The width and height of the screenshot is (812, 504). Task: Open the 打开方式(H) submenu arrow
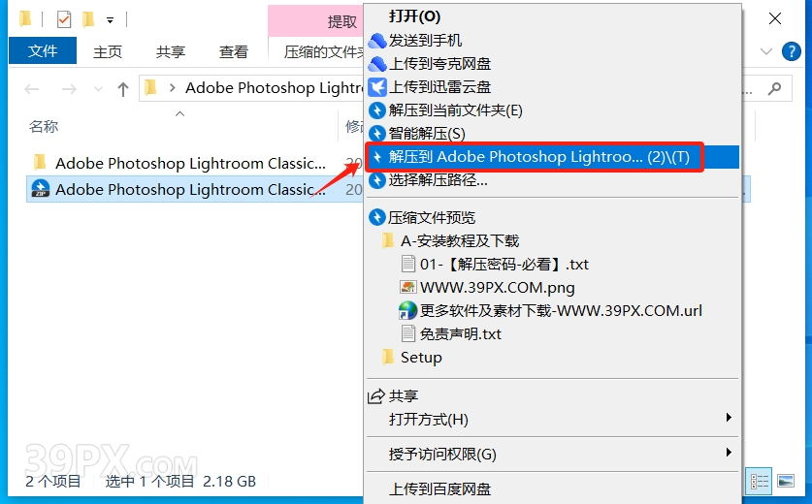click(729, 418)
